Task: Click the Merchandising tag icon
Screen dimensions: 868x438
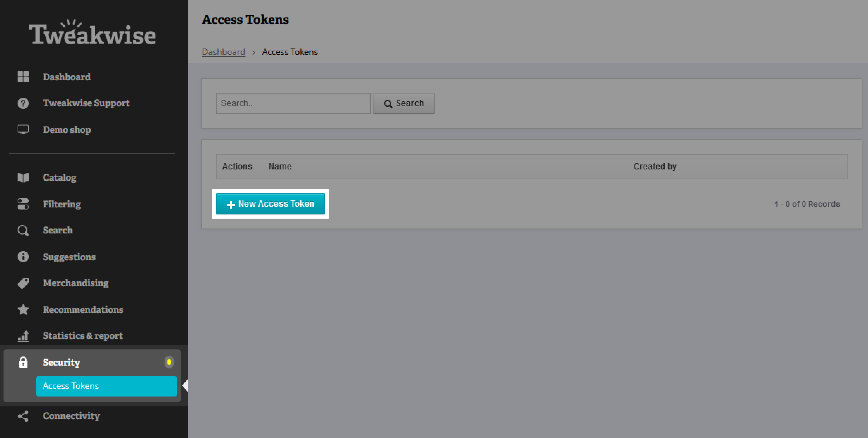Action: 23,283
